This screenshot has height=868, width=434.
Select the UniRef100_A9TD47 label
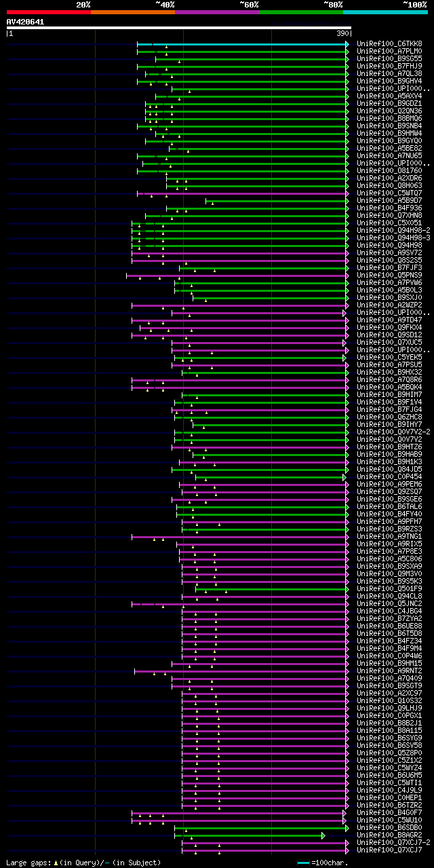coord(388,320)
